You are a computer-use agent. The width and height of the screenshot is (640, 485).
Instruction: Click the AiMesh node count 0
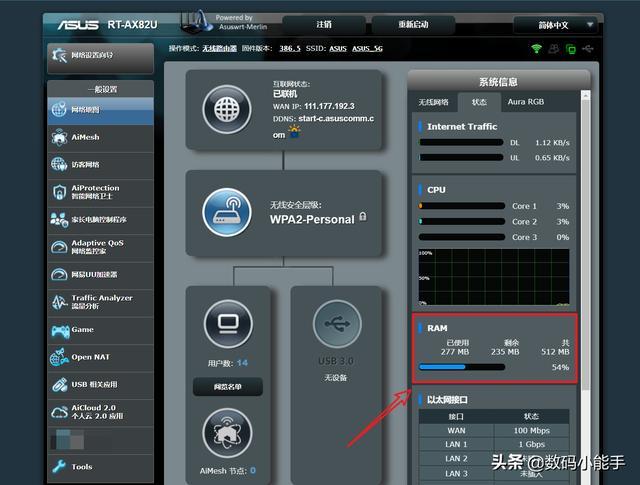pos(253,471)
